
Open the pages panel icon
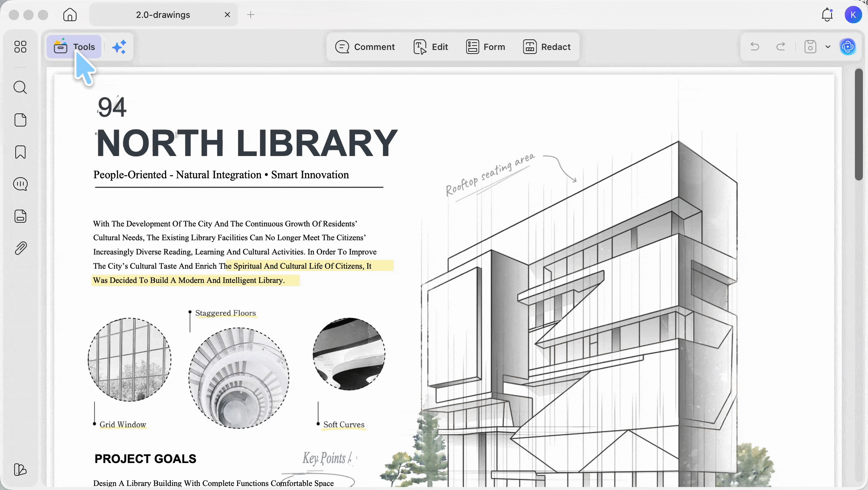tap(20, 120)
